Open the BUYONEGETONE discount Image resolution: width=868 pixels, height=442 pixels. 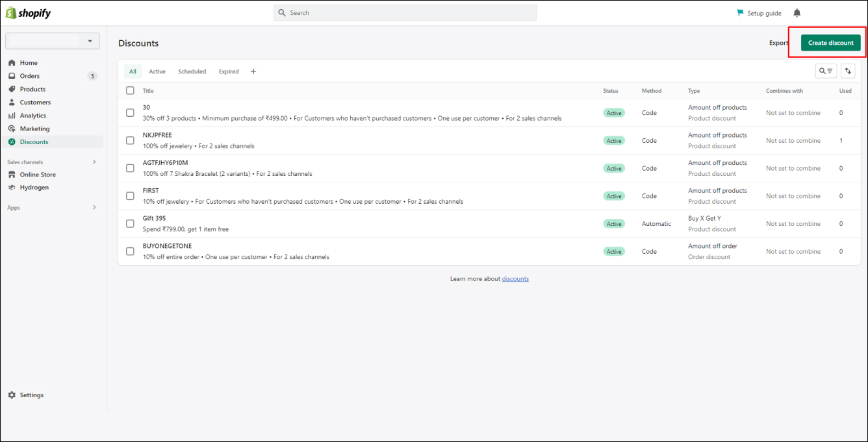click(167, 246)
